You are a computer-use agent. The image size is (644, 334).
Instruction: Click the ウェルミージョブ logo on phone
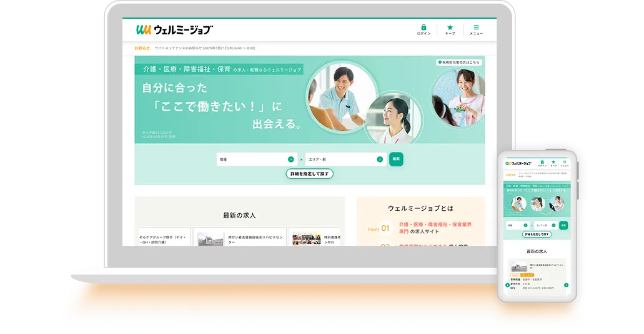tap(518, 163)
